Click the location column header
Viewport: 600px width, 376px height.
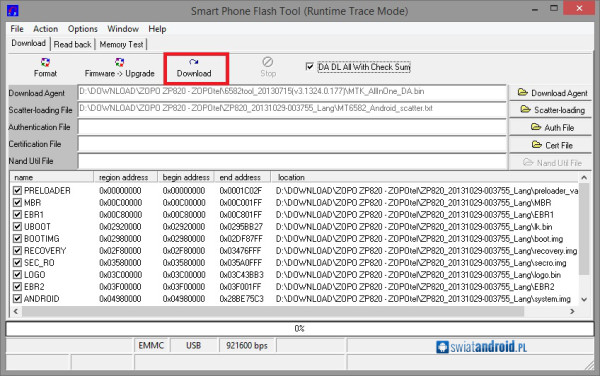(425, 177)
